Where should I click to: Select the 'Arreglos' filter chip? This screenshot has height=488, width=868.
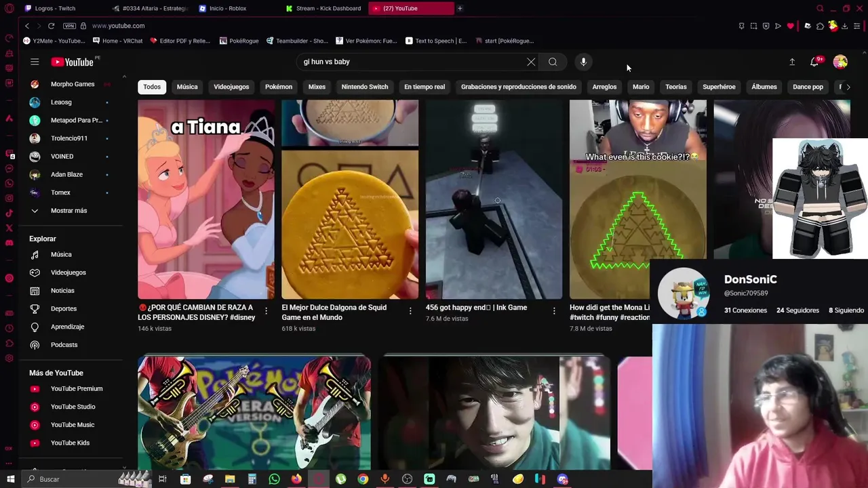(x=604, y=87)
